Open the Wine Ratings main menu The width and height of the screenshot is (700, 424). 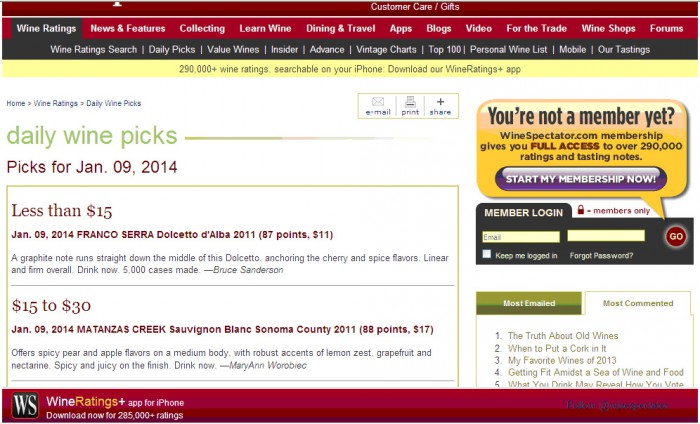pos(46,28)
